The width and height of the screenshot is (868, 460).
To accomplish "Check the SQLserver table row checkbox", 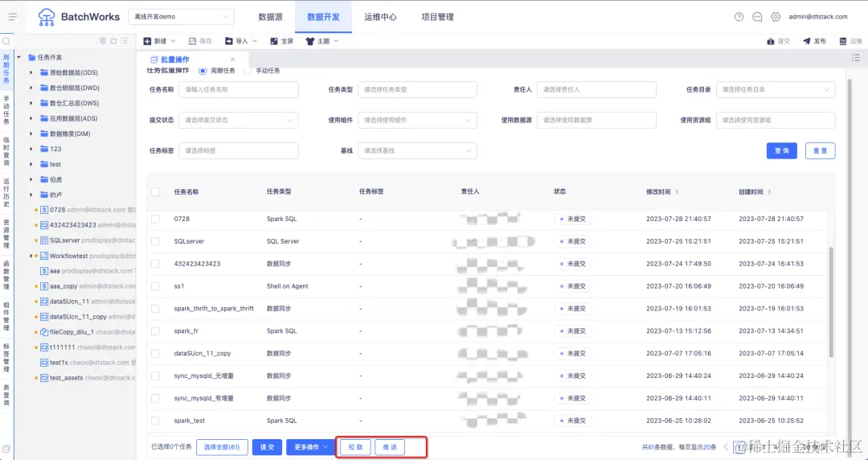I will point(156,241).
